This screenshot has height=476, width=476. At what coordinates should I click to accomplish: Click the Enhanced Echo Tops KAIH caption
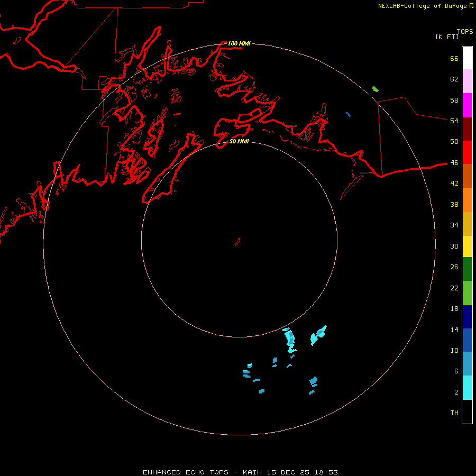pos(240,472)
